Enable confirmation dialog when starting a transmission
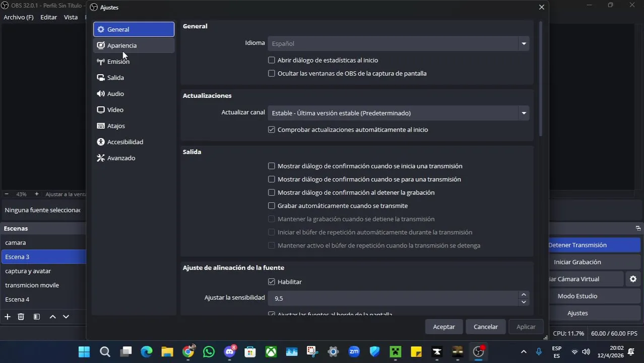Viewport: 644px width, 363px height. 272,166
